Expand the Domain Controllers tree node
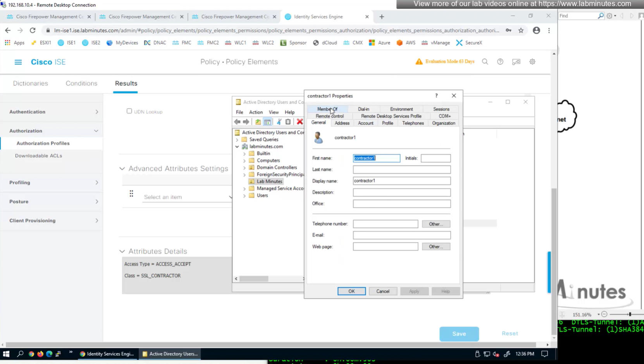This screenshot has width=644, height=364. coord(245,167)
